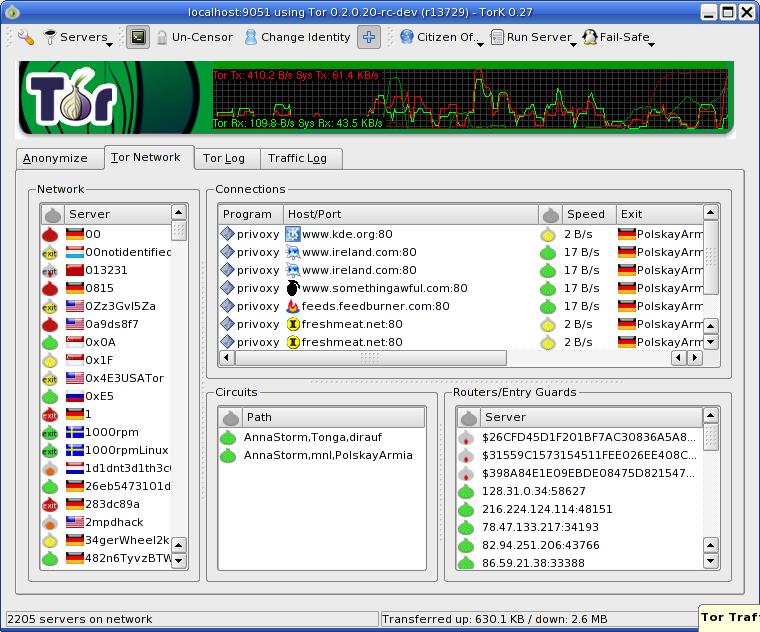760x632 pixels.
Task: Click the yellow onion icon beside 0x1F
Action: [50, 361]
